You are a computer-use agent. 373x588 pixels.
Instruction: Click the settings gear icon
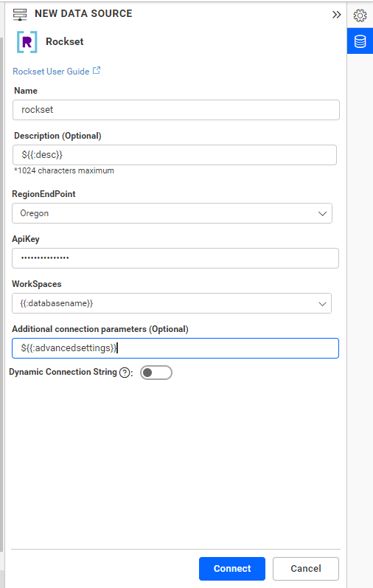tap(360, 15)
